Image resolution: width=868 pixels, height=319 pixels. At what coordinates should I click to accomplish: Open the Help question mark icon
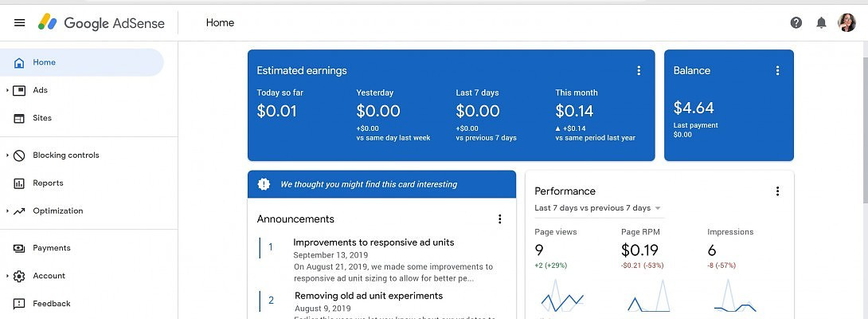point(796,22)
